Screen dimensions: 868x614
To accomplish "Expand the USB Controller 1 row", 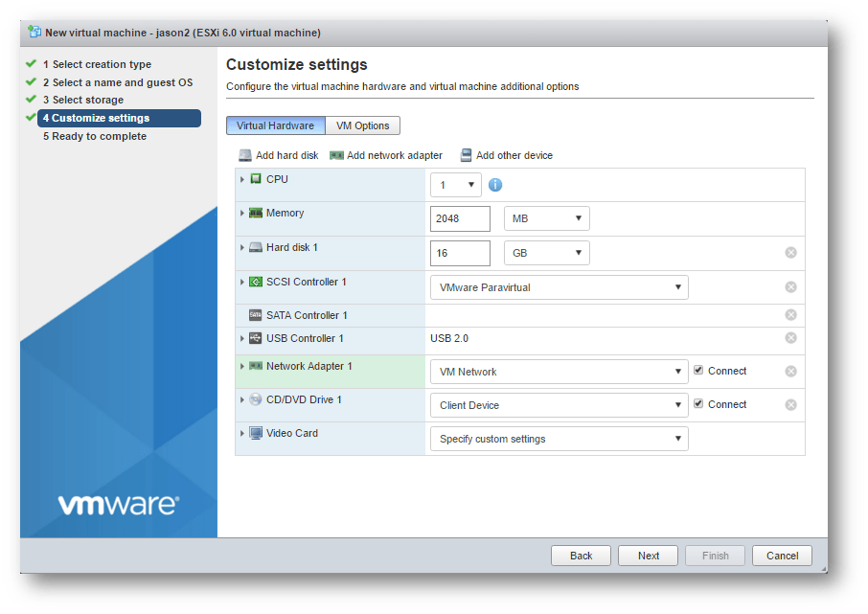I will (x=242, y=338).
